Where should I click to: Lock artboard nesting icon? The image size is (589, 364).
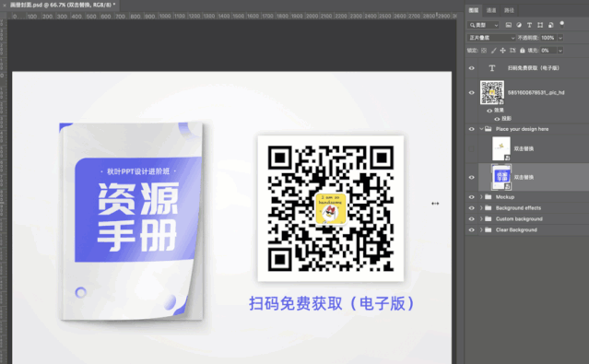(512, 51)
